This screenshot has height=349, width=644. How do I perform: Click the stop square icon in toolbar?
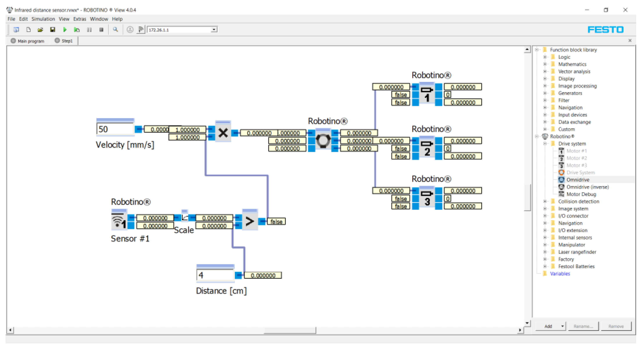101,30
